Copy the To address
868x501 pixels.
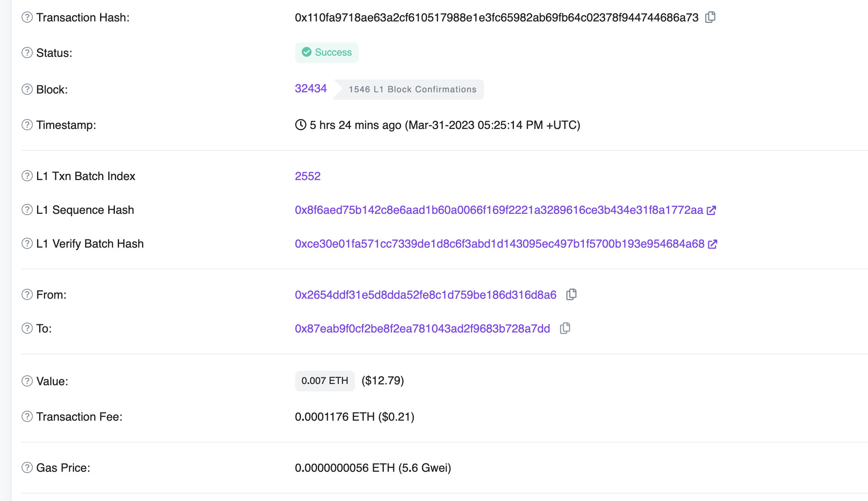coord(565,328)
